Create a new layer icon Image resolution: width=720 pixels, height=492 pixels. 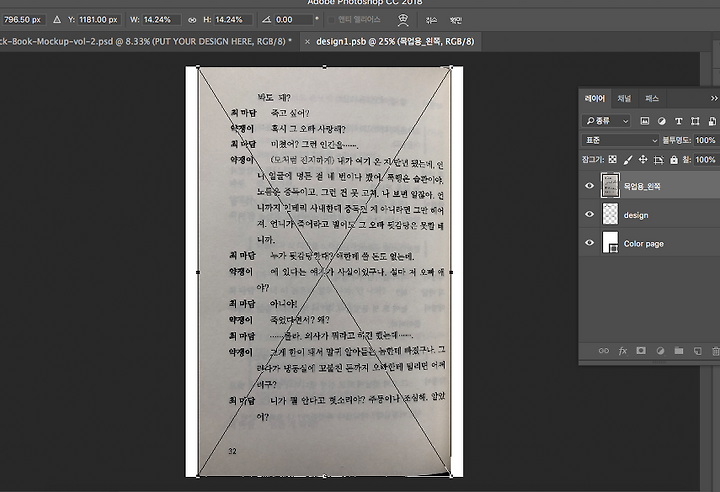tap(698, 351)
